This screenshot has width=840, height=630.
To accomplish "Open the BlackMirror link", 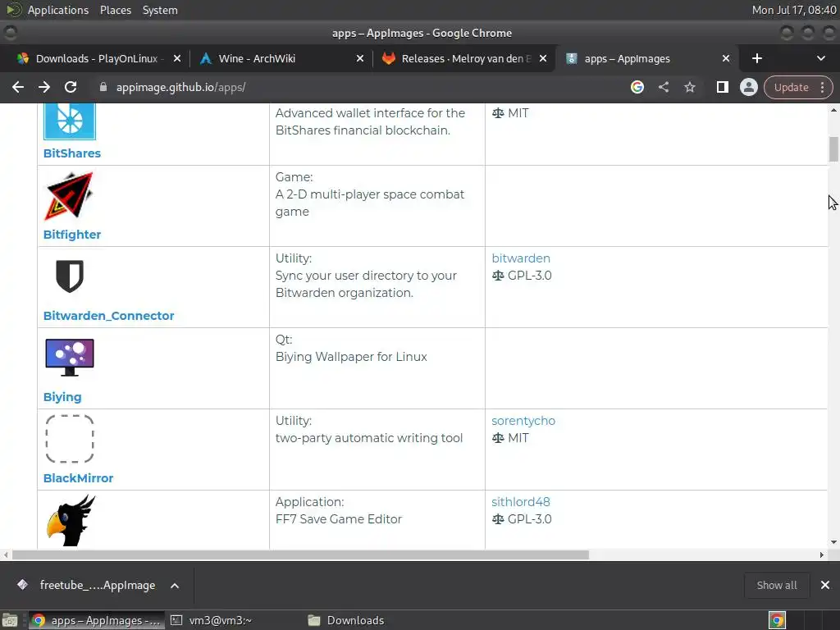I will (x=78, y=478).
